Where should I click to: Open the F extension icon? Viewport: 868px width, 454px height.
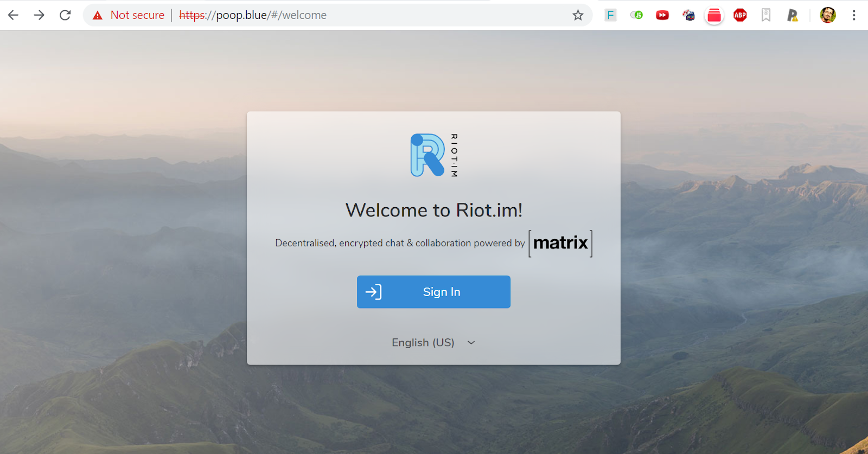(610, 15)
